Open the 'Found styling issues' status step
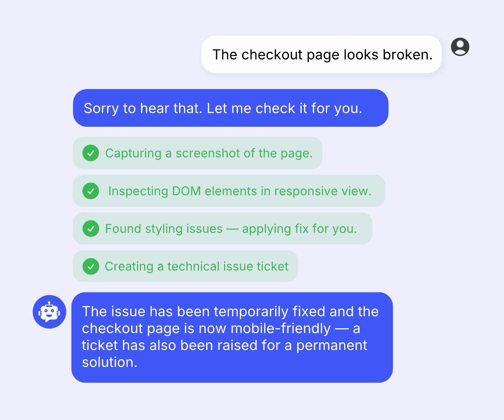The image size is (504, 420). tap(222, 229)
